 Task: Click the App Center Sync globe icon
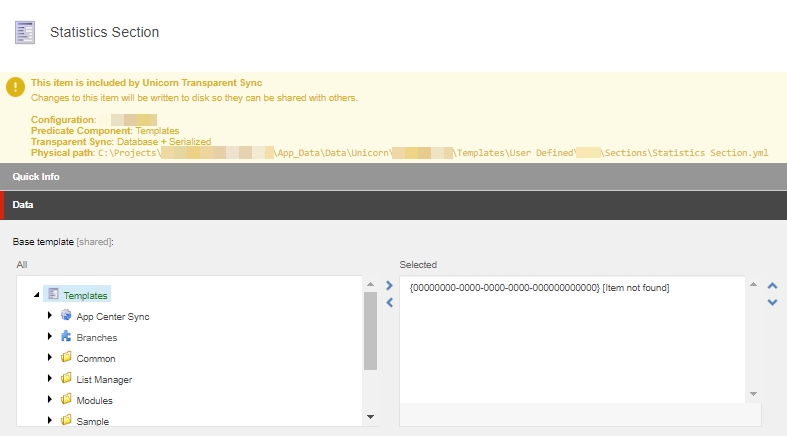click(x=66, y=316)
